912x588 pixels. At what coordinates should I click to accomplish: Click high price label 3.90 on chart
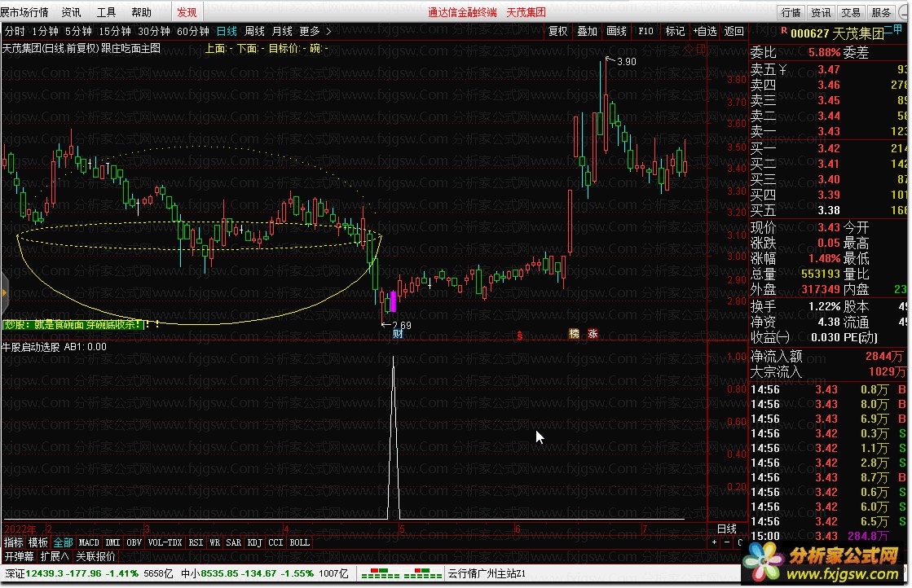627,62
